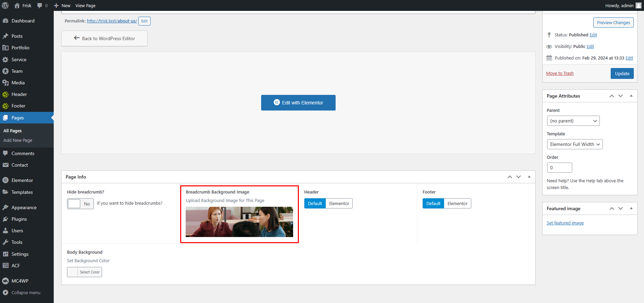Go to Add New Page submenu
This screenshot has width=644, height=303.
18,140
